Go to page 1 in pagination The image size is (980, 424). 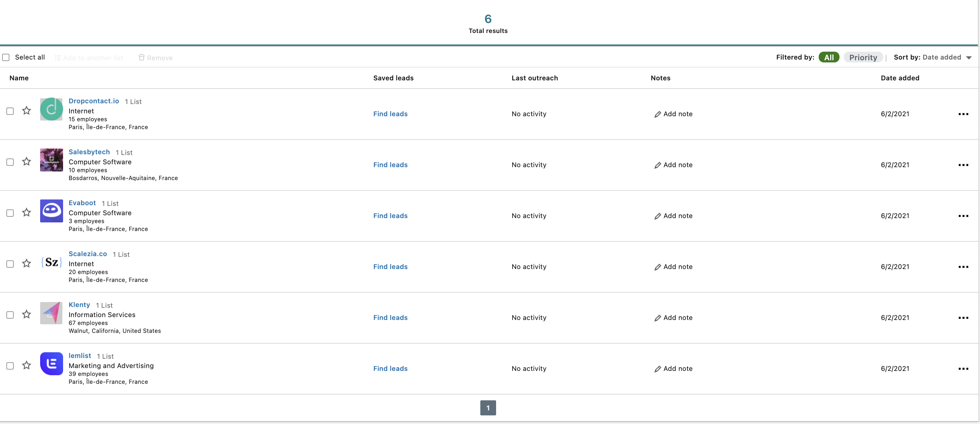(488, 408)
